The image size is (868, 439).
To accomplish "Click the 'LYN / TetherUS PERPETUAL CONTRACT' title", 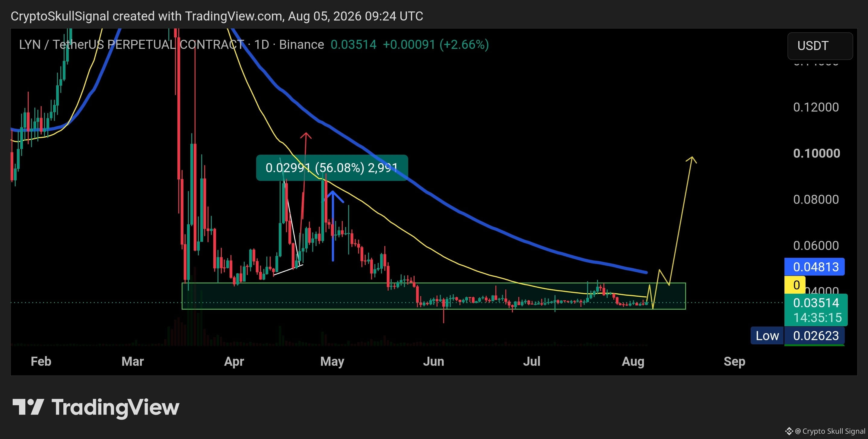I will 132,44.
